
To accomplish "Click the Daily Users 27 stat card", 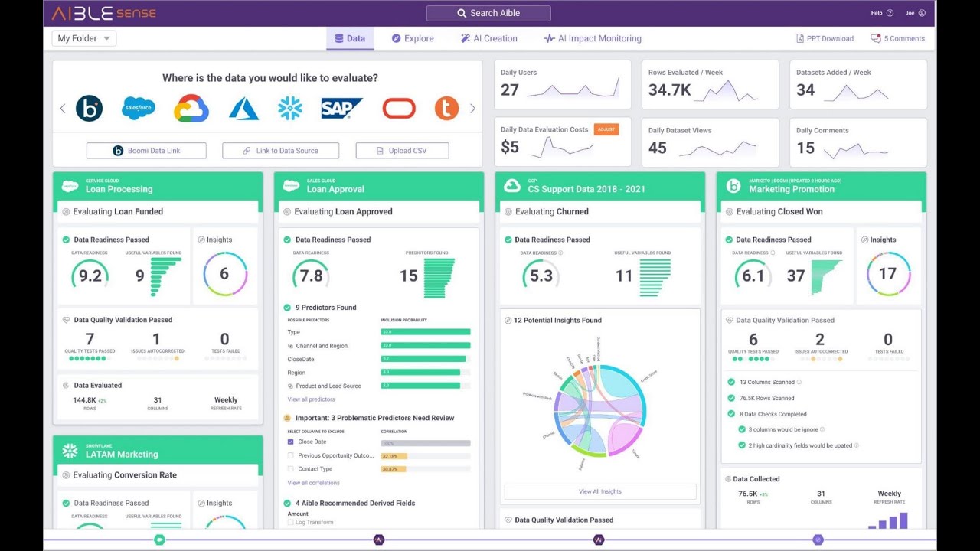I will click(x=563, y=85).
